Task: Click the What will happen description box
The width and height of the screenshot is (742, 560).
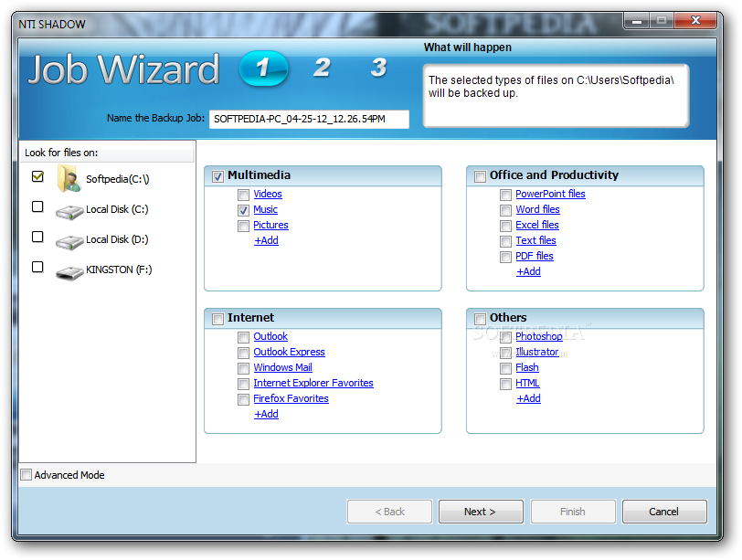Action: (556, 96)
